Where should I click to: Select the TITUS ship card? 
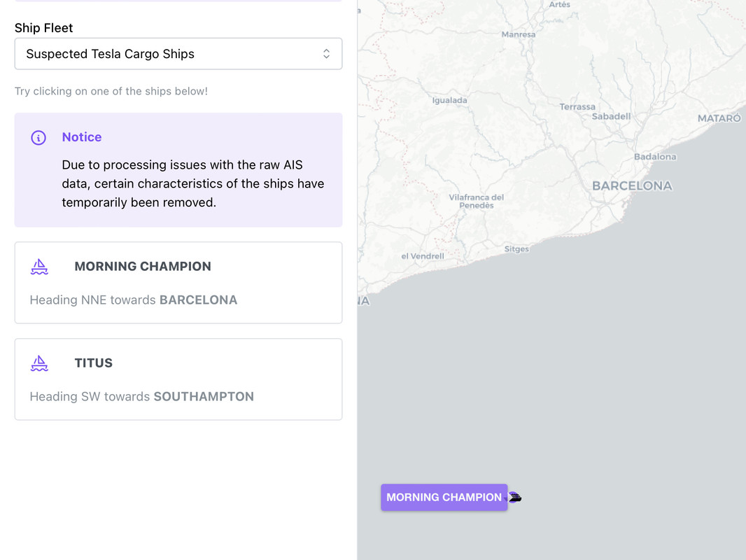(178, 379)
